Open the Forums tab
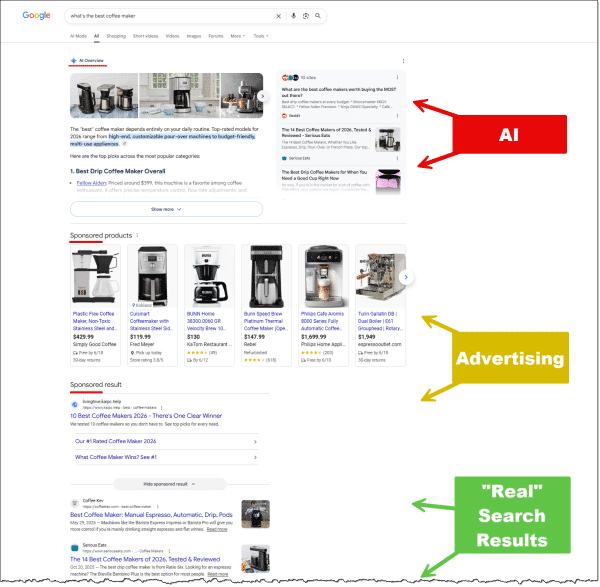This screenshot has width=600, height=587. point(216,36)
